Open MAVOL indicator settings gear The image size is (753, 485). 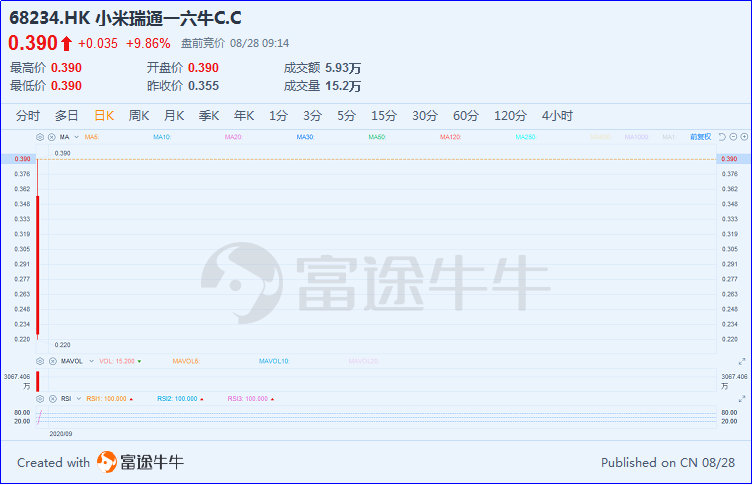coord(40,361)
